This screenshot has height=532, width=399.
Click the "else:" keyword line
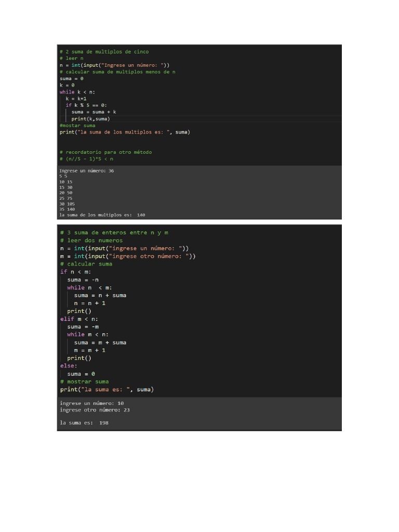click(x=68, y=366)
